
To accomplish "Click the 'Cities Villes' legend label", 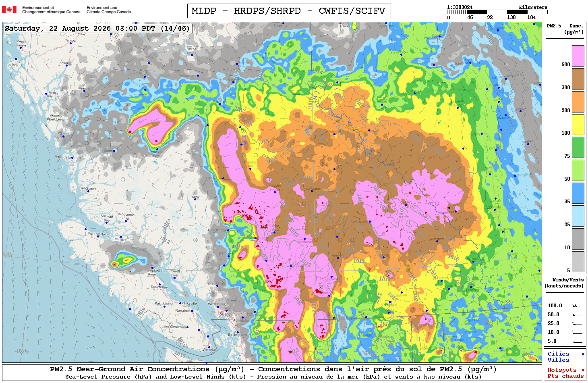I will 559,357.
